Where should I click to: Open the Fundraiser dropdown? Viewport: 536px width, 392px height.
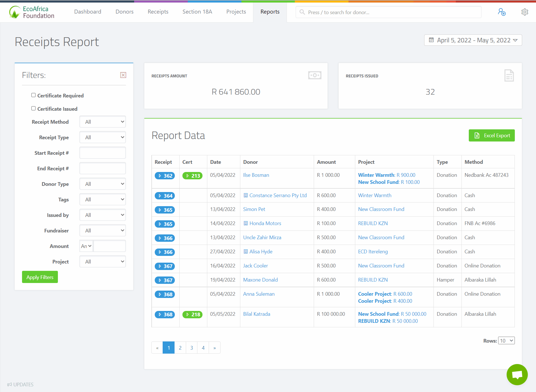pyautogui.click(x=103, y=230)
